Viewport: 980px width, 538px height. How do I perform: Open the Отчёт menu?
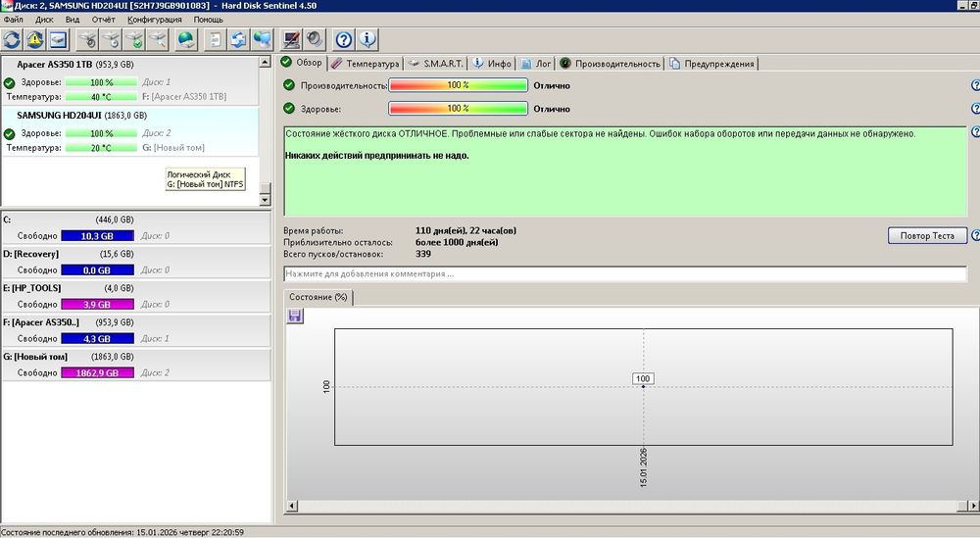(x=103, y=20)
